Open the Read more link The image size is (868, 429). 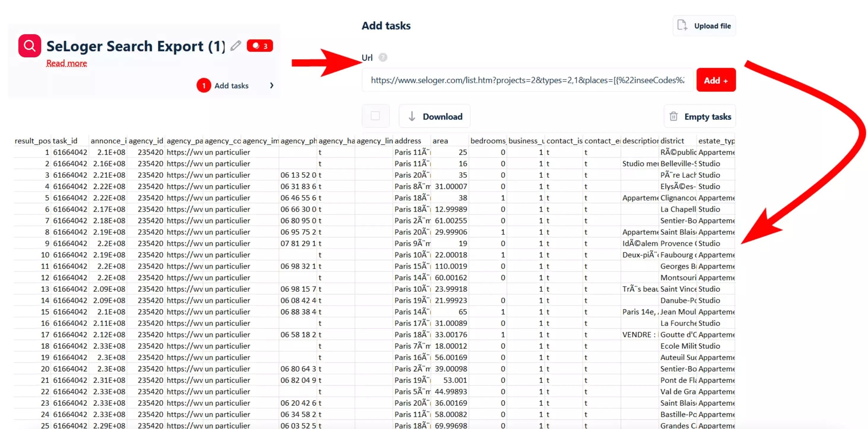66,63
